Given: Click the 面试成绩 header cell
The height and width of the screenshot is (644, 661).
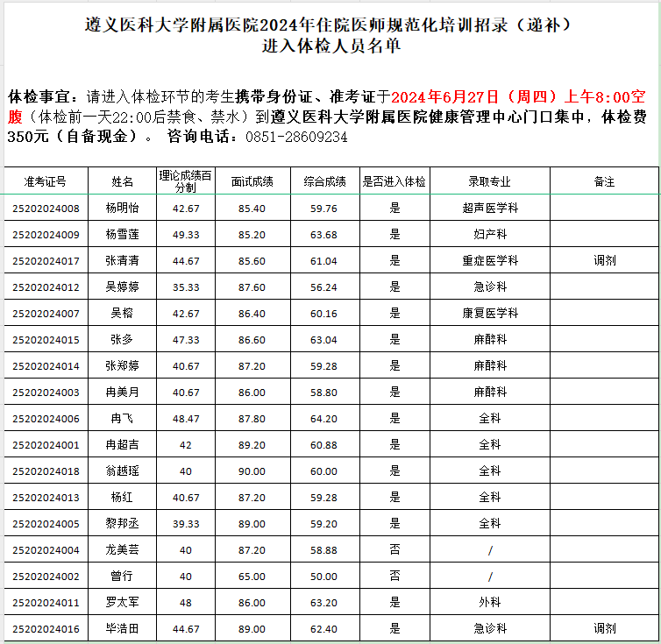Looking at the screenshot, I should pos(252,181).
